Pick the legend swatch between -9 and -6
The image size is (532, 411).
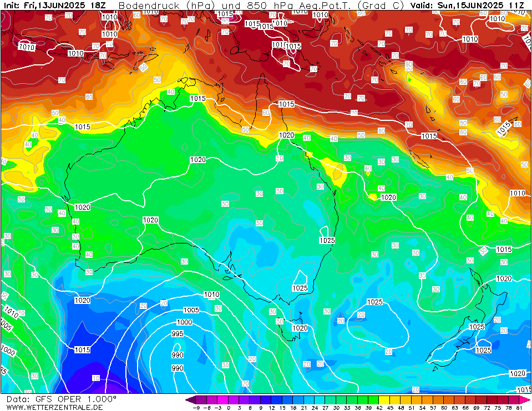[x=201, y=400]
